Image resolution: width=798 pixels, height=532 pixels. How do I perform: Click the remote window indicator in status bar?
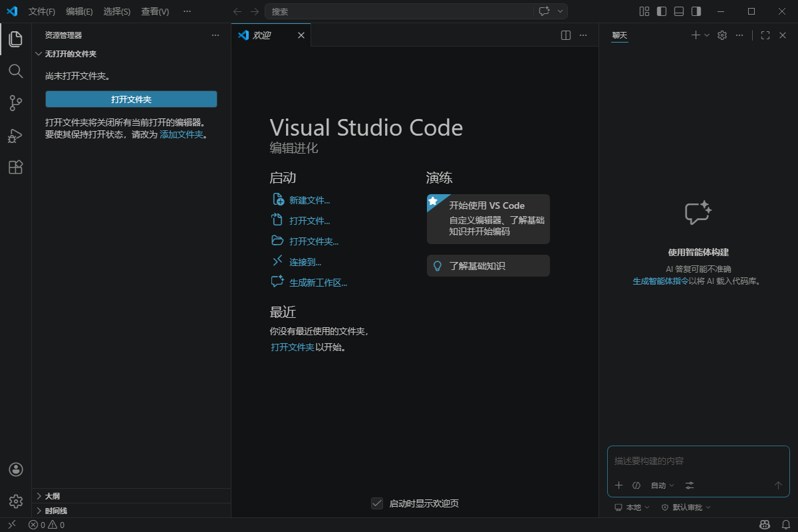click(11, 525)
